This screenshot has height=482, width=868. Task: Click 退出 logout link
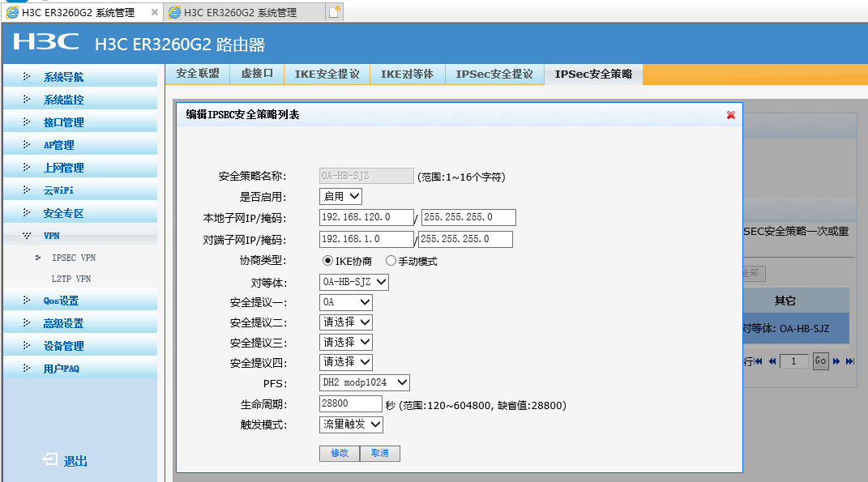point(75,461)
